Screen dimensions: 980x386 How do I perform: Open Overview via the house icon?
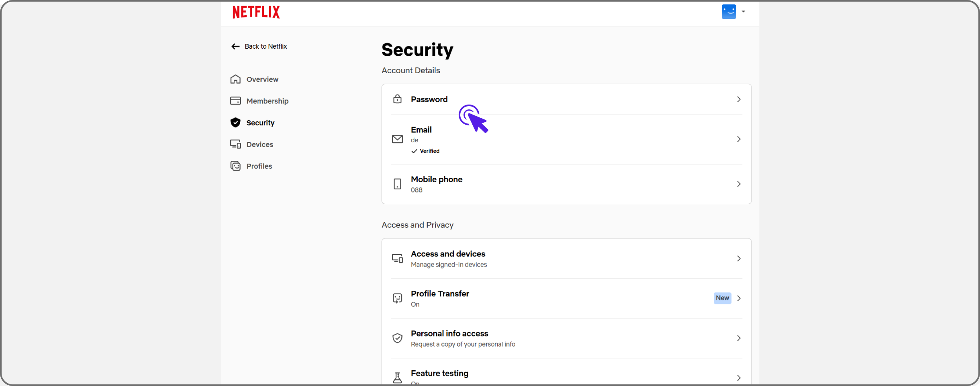click(x=235, y=79)
